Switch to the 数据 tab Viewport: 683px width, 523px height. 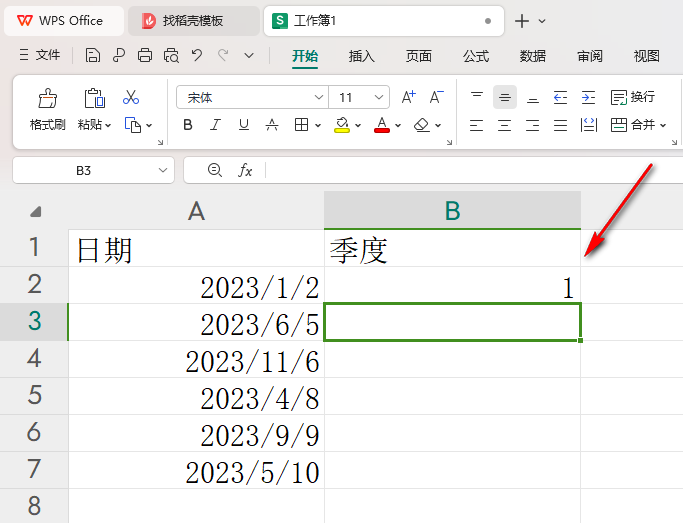point(532,56)
